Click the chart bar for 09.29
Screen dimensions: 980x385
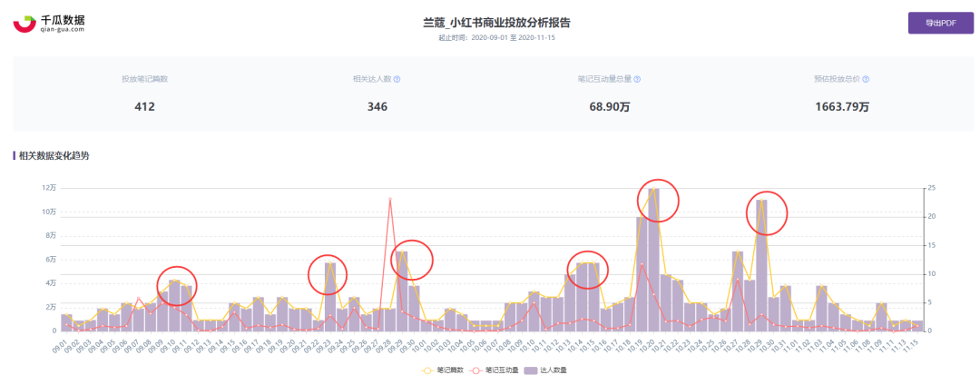(402, 291)
